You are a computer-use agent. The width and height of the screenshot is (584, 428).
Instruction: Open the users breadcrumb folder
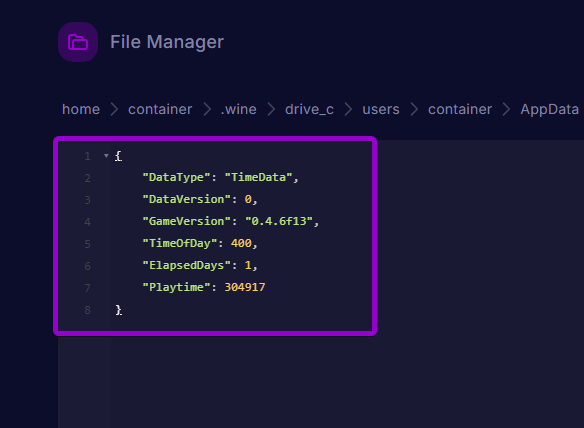click(x=381, y=109)
